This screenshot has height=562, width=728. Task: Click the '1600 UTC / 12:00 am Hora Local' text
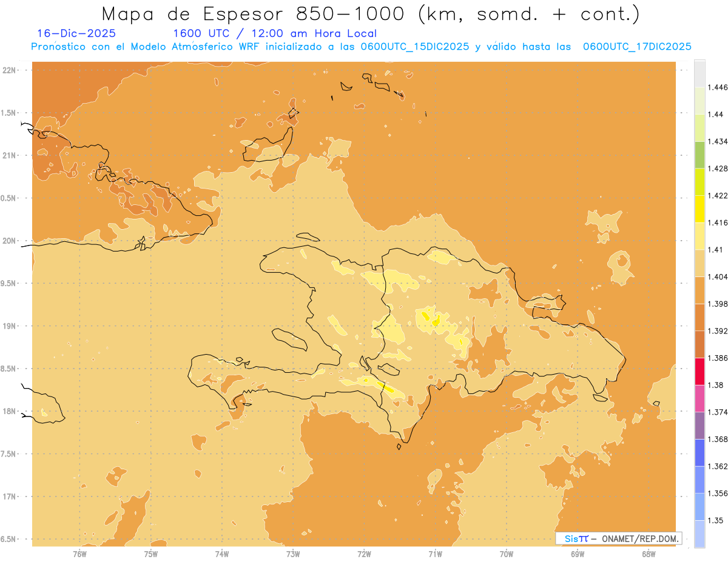coord(275,33)
